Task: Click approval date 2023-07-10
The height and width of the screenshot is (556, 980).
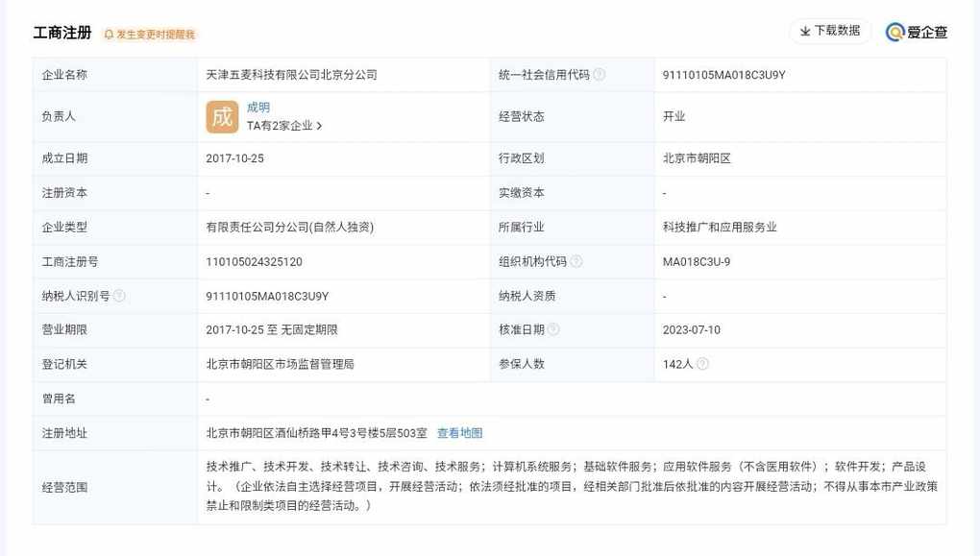Action: tap(691, 329)
